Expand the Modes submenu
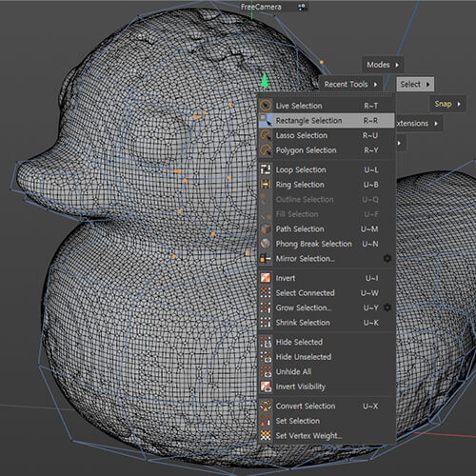 pyautogui.click(x=383, y=65)
